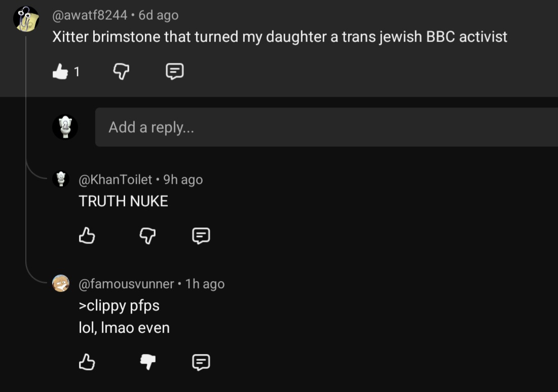Screen dimensions: 558x392
Task: Like the clippy pfps reply
Action: [87, 362]
